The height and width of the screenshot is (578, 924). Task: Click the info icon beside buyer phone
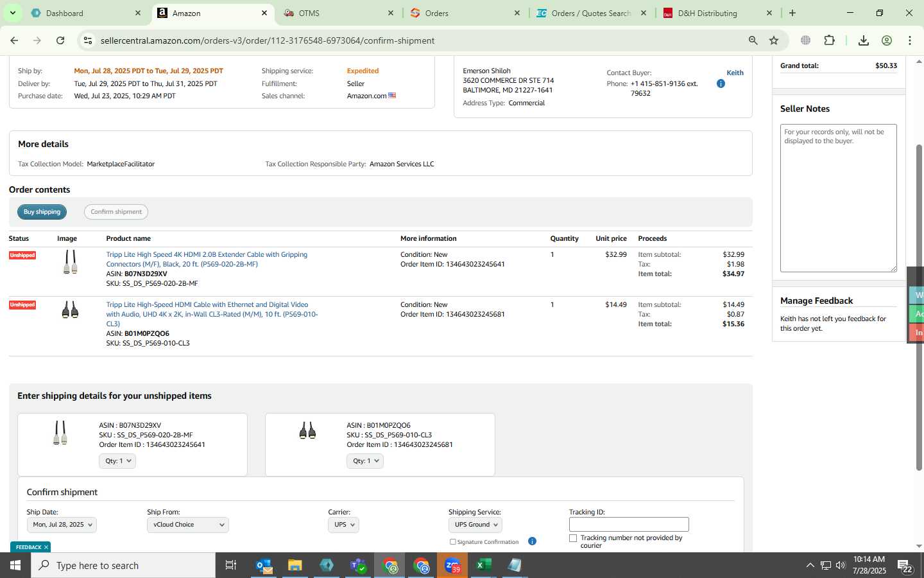tap(721, 83)
